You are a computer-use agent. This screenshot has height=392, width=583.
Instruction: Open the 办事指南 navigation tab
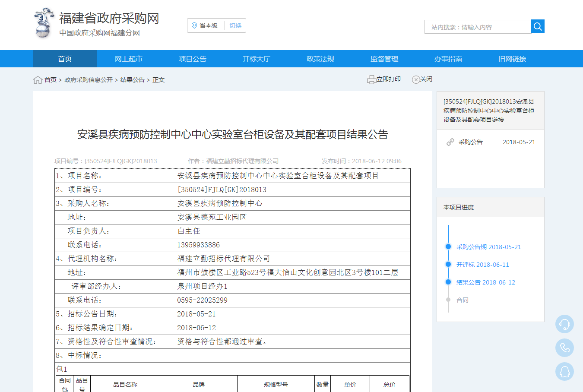(448, 59)
